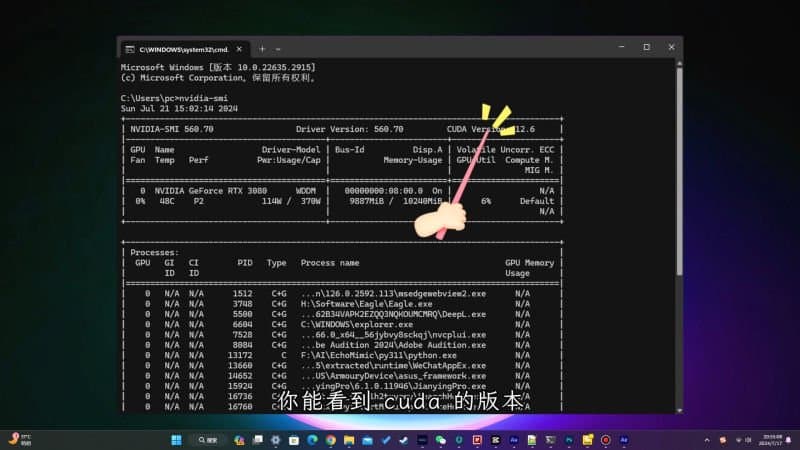The height and width of the screenshot is (450, 800).
Task: Close the terminal window
Action: 671,47
